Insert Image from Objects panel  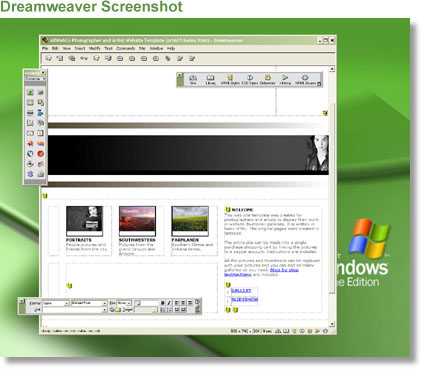(x=30, y=92)
